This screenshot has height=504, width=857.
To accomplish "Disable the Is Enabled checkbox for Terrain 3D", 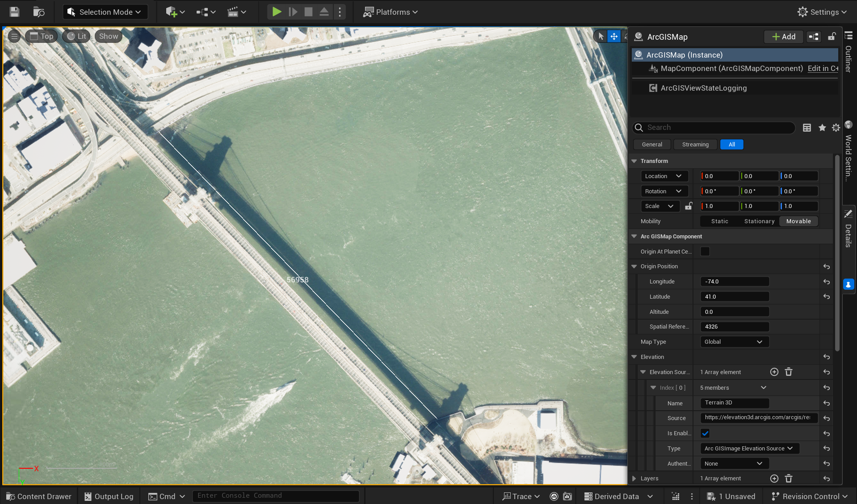I will click(705, 433).
